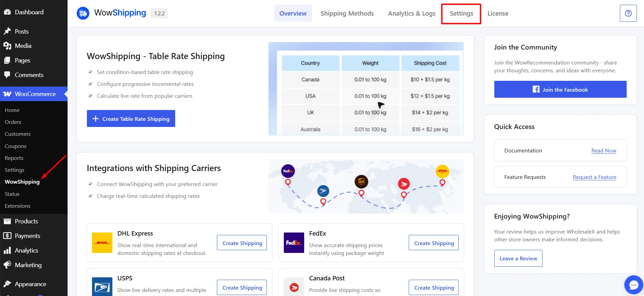The width and height of the screenshot is (644, 296).
Task: Create Shipping for USPS
Action: pos(242,288)
